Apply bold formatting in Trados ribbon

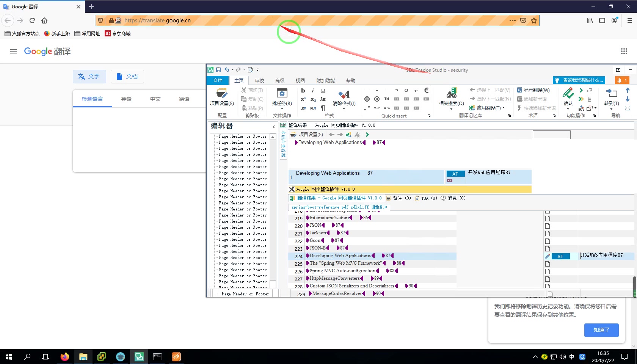pyautogui.click(x=303, y=90)
